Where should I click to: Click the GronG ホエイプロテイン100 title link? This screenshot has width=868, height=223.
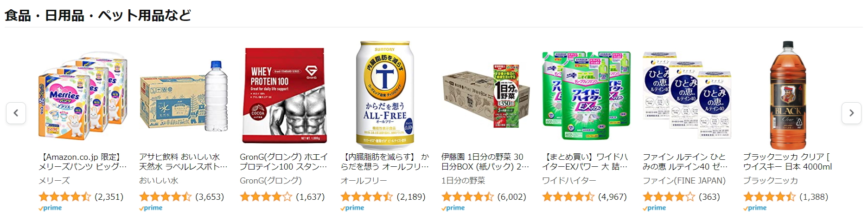(x=284, y=162)
